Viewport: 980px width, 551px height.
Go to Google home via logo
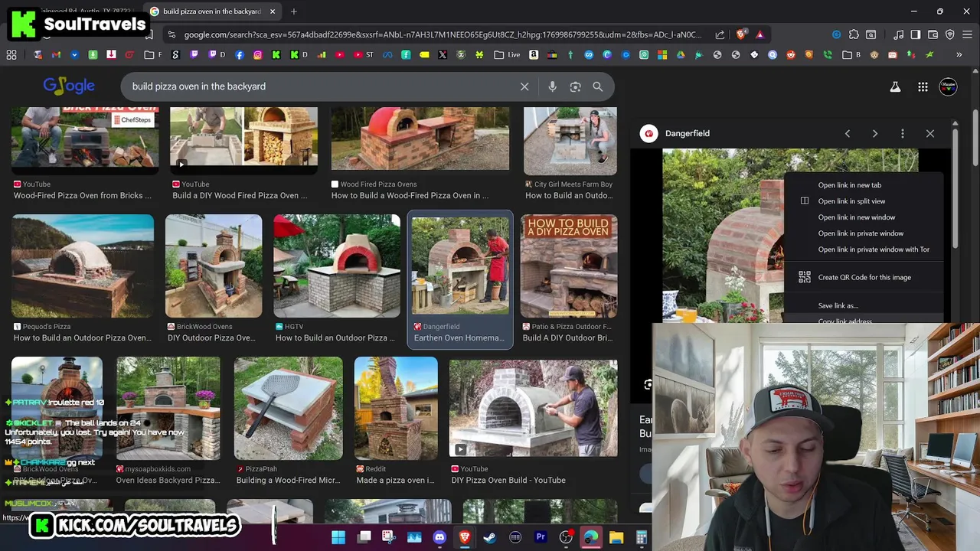point(69,86)
